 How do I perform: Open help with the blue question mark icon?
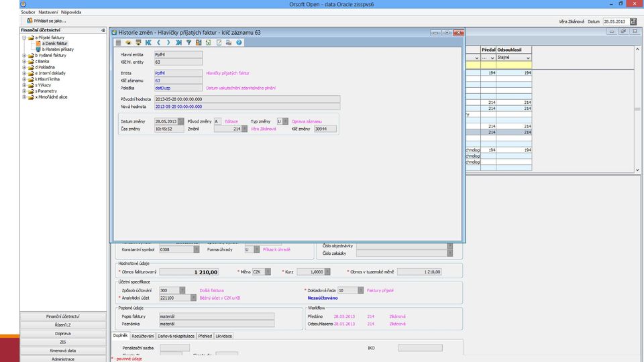pos(239,43)
